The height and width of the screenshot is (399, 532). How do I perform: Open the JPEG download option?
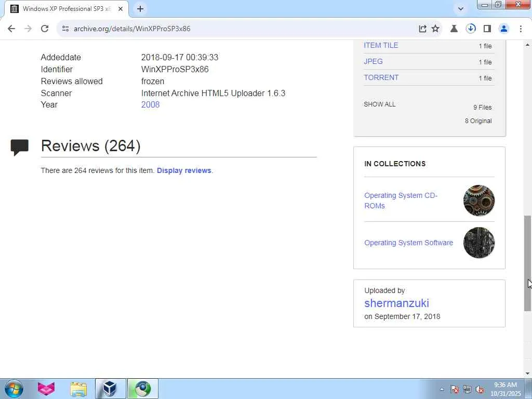click(373, 61)
